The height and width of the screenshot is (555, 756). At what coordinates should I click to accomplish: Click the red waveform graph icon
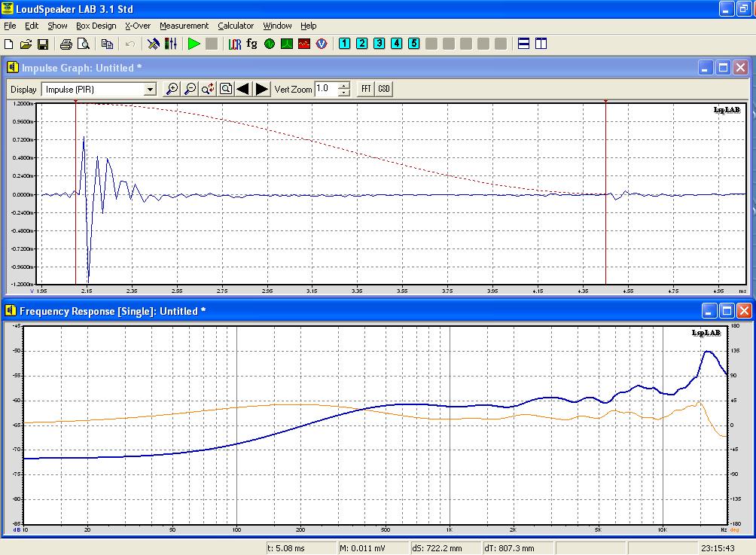click(304, 44)
